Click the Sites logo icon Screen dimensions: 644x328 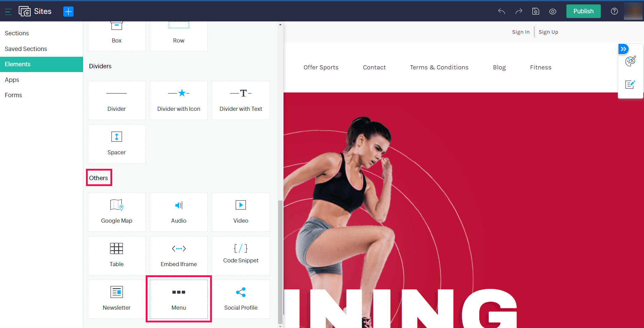coord(25,11)
